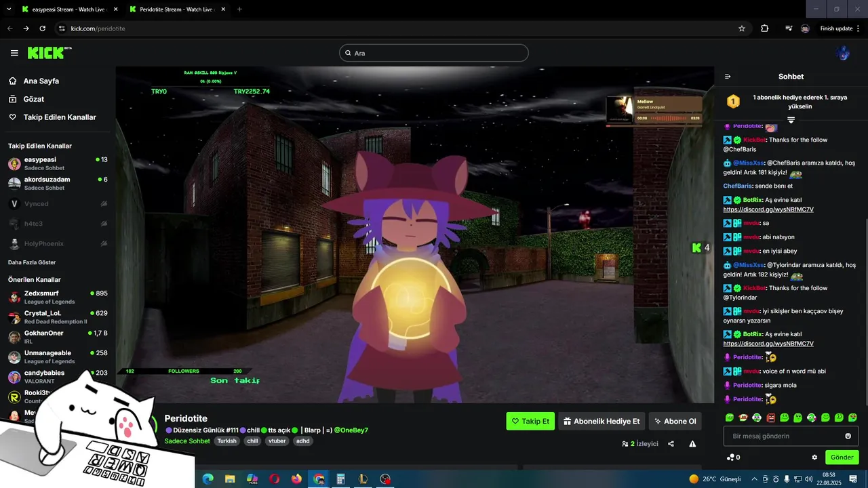
Task: Open Microsoft Edge from taskbar
Action: pos(208,479)
